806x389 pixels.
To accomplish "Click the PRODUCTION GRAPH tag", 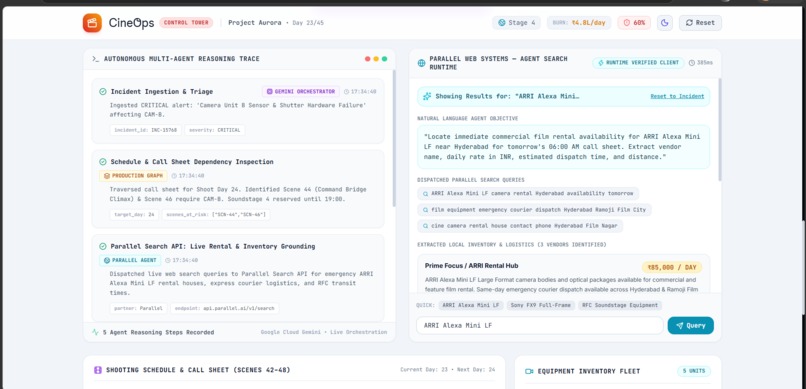I will pos(133,176).
